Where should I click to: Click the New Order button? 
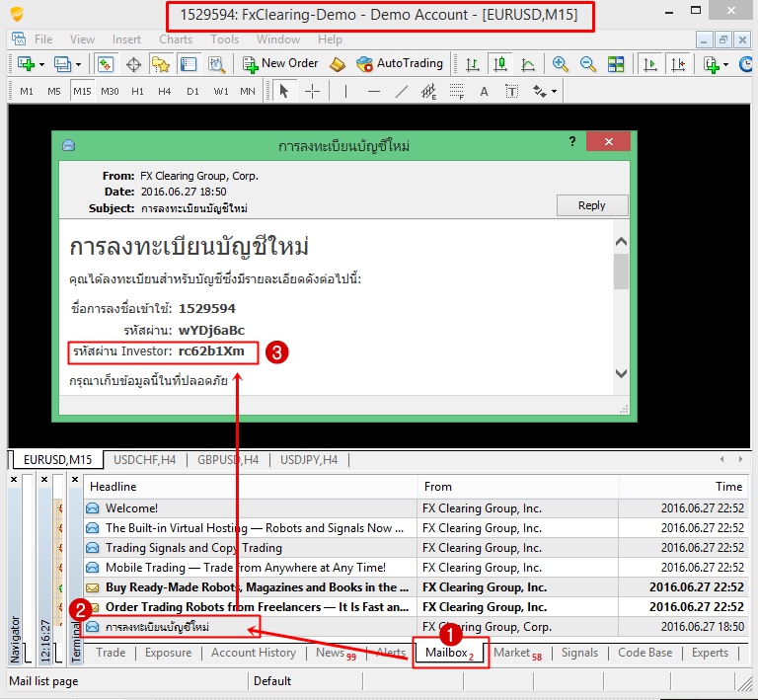(x=280, y=64)
